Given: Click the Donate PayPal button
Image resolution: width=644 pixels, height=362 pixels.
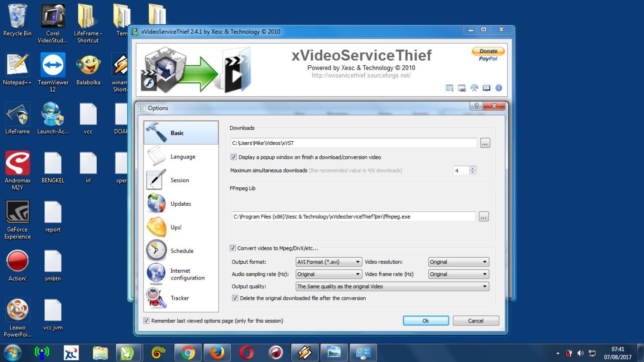Looking at the screenshot, I should [x=488, y=54].
